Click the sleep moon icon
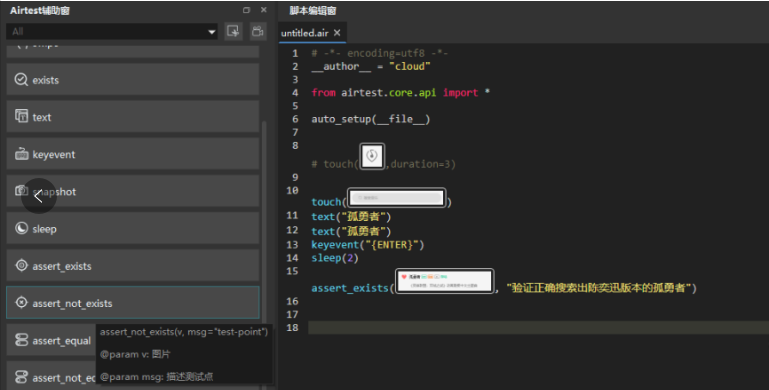The height and width of the screenshot is (390, 769). tap(21, 228)
